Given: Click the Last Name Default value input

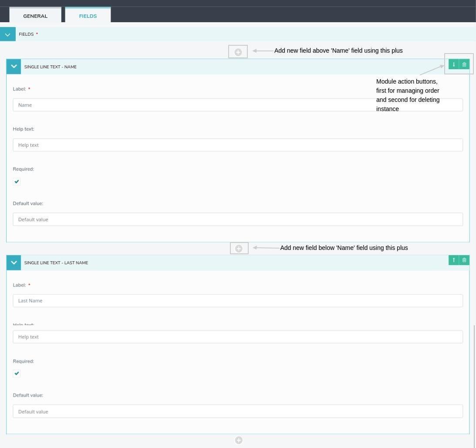Looking at the screenshot, I should point(238,411).
